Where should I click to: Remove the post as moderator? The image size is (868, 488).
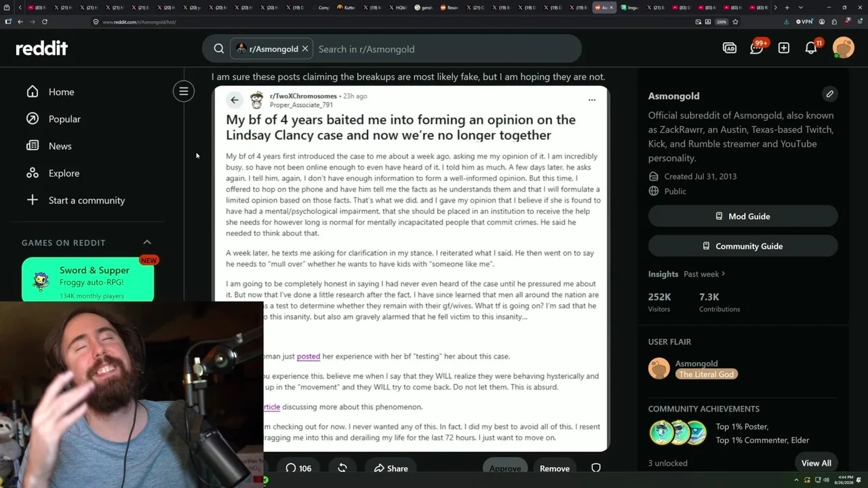tap(555, 468)
